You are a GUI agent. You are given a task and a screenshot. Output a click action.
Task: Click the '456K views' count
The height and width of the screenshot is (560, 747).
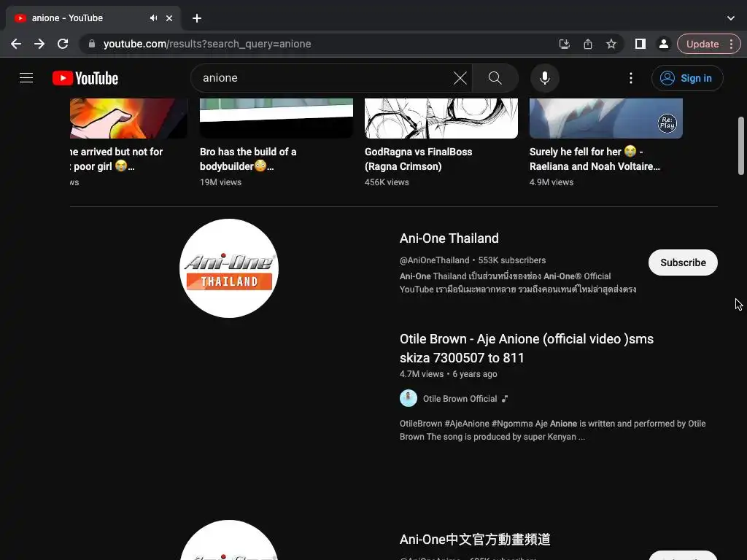[387, 182]
